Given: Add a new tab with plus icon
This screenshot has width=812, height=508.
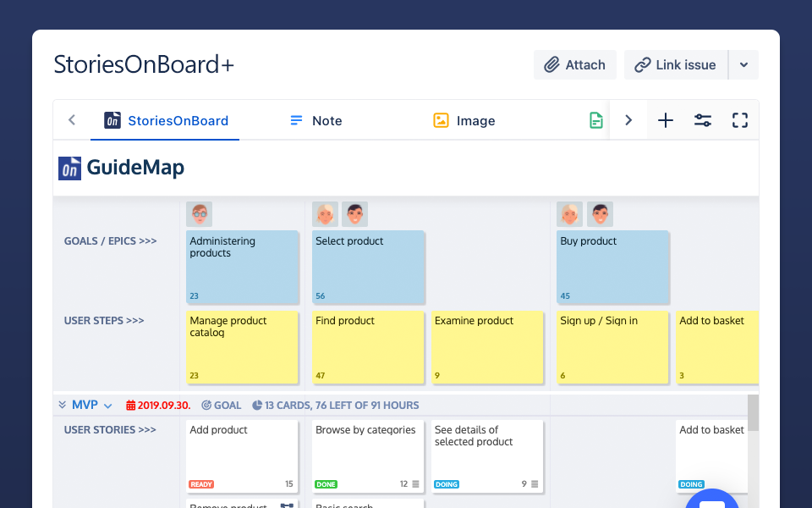Looking at the screenshot, I should coord(666,120).
